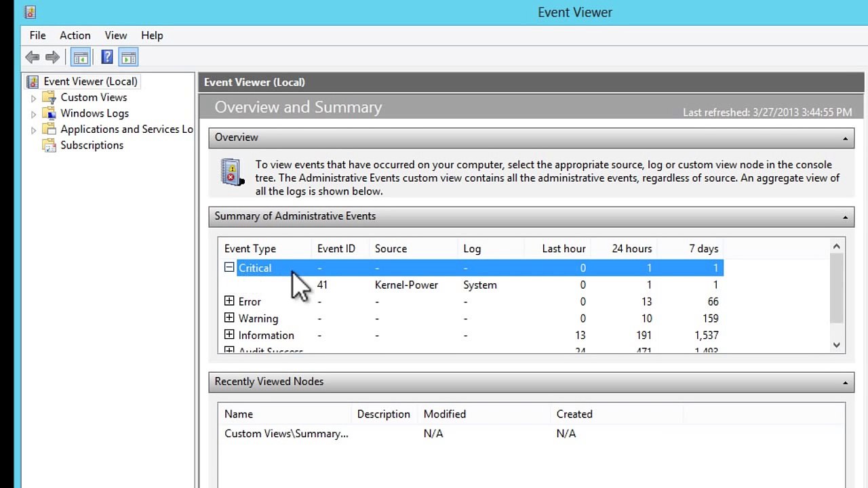Sort by Log column header
The height and width of the screenshot is (488, 868).
[490, 249]
